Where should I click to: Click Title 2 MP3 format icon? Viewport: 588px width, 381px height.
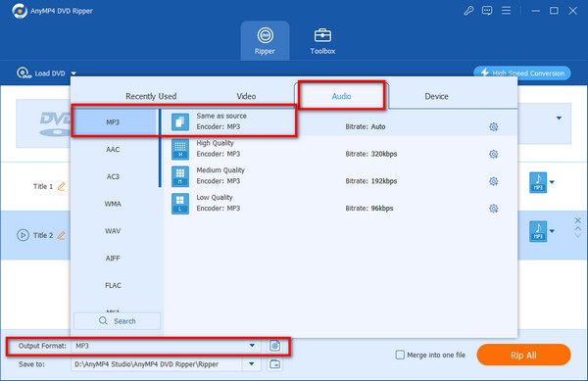pos(538,231)
